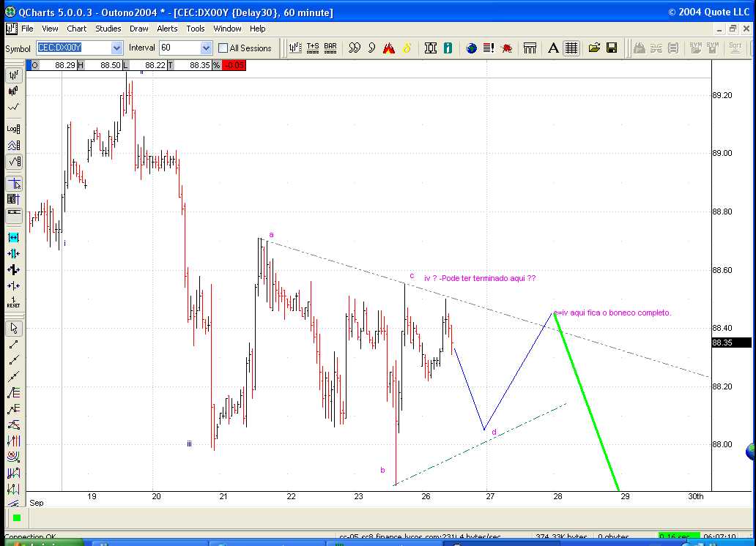Image resolution: width=756 pixels, height=546 pixels.
Task: Select the Fibonacci extension tool with zigzag
Action: [13, 409]
